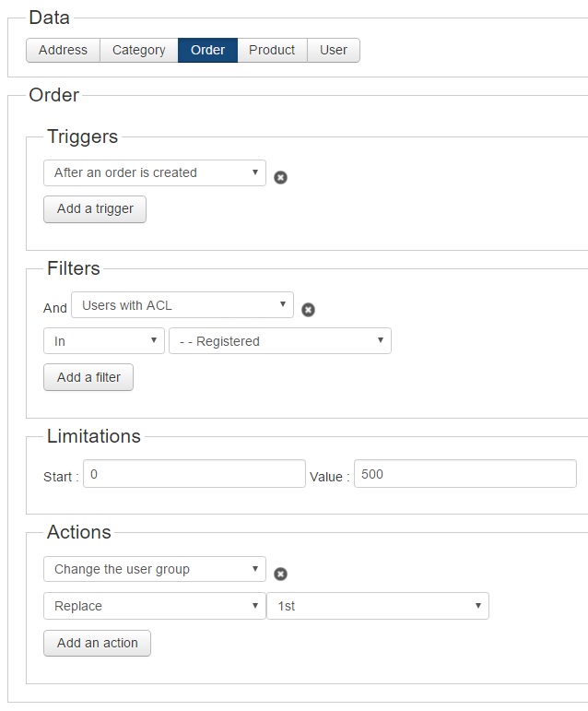Open the '- - Registered' group dropdown

click(280, 341)
